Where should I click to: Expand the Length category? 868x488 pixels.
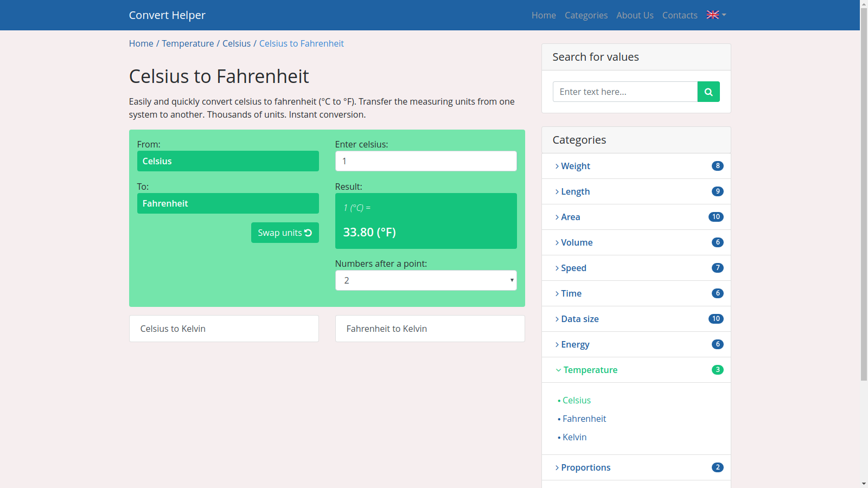(x=576, y=191)
